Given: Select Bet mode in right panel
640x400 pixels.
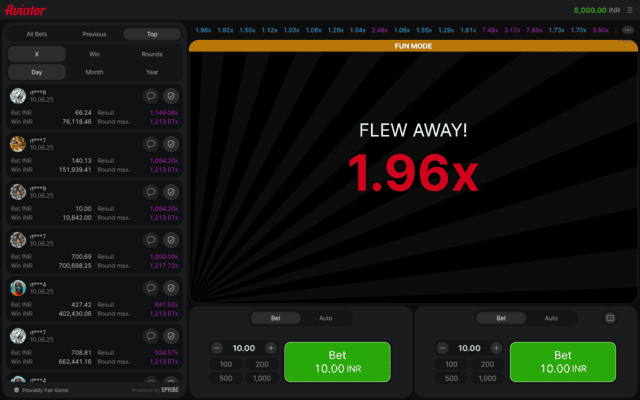Looking at the screenshot, I should [501, 318].
